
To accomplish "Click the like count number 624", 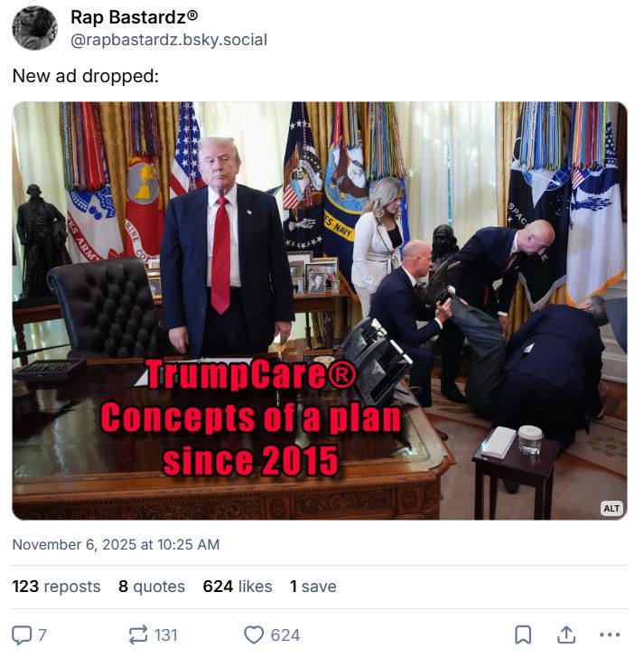I will (x=285, y=635).
